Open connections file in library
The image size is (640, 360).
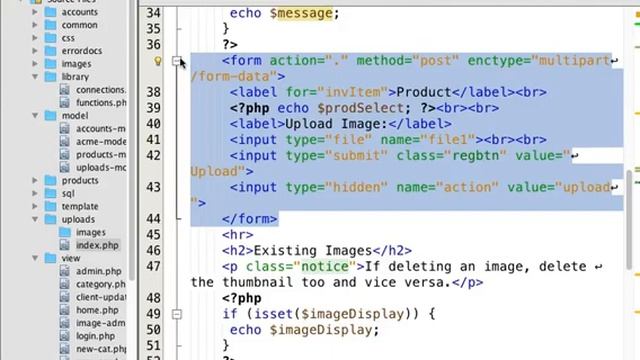pyautogui.click(x=101, y=90)
